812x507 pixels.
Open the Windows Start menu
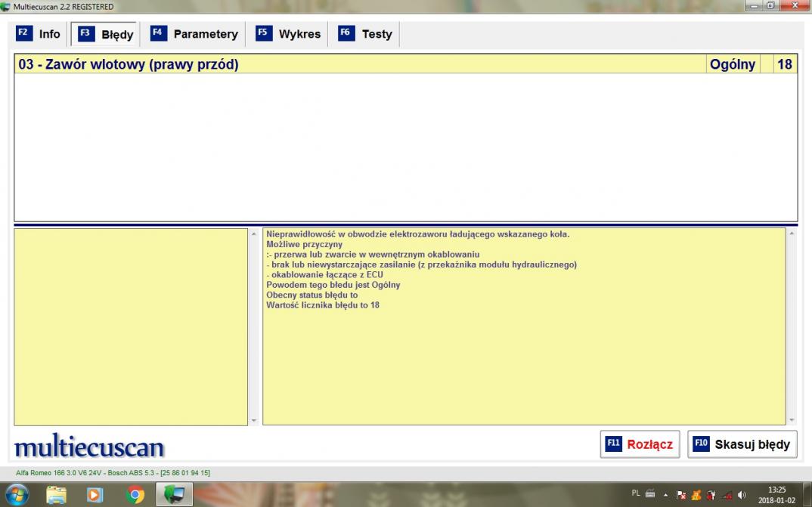[x=17, y=495]
